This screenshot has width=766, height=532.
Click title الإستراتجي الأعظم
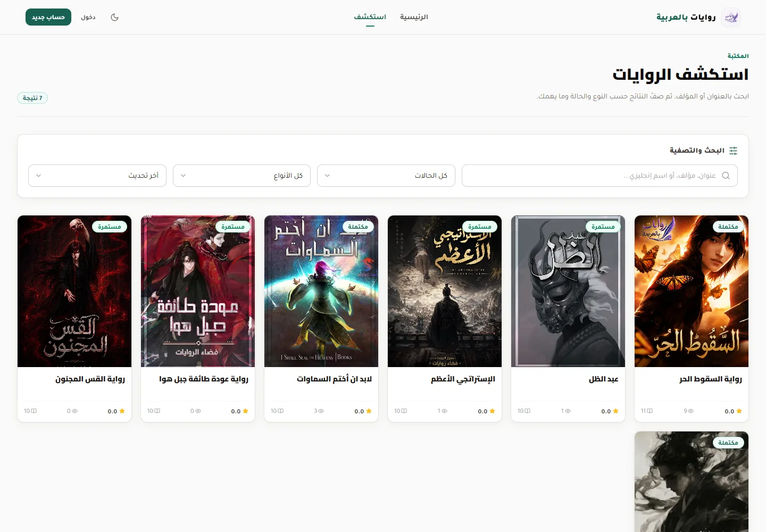[463, 379]
